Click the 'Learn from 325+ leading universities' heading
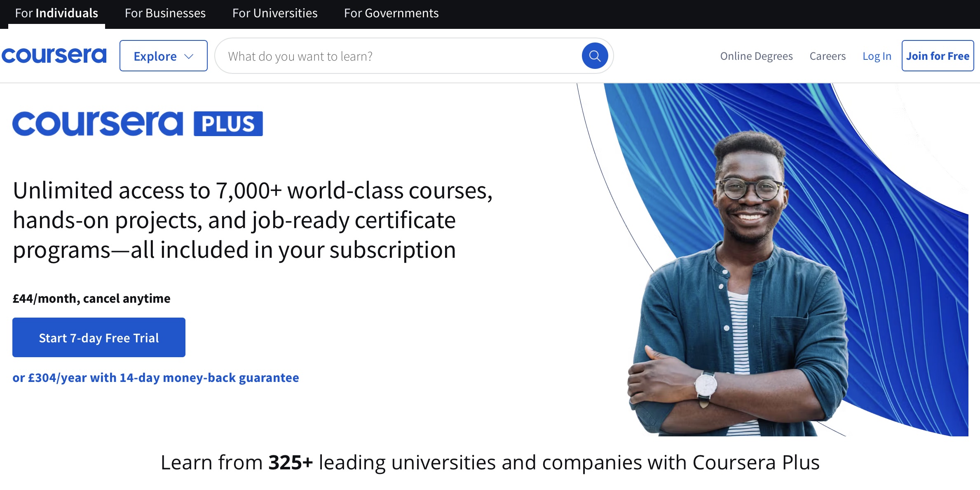 coord(490,462)
